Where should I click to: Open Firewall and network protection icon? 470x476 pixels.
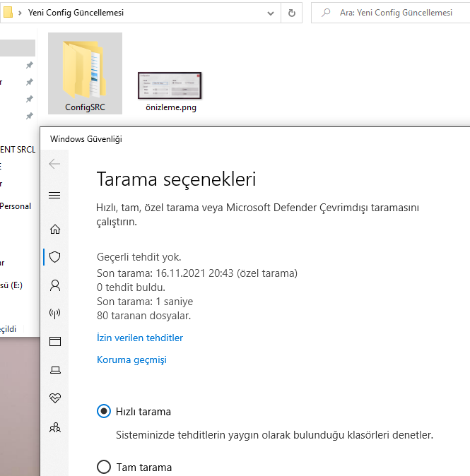pyautogui.click(x=55, y=314)
